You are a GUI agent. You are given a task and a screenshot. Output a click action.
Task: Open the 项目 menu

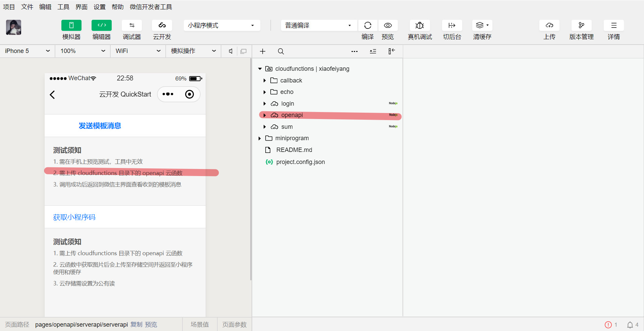(9, 7)
